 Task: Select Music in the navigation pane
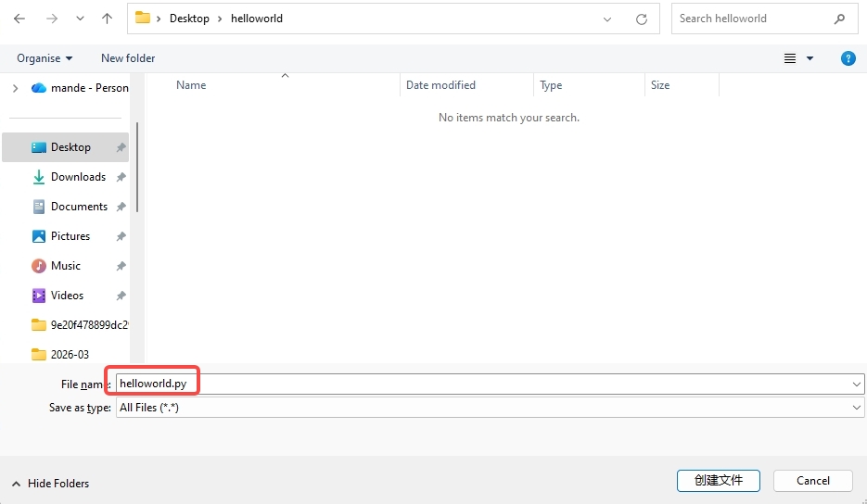pyautogui.click(x=66, y=266)
